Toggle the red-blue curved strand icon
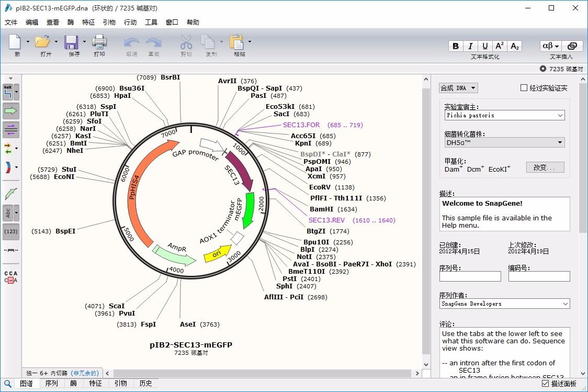Image resolution: width=588 pixels, height=392 pixels. (8, 167)
